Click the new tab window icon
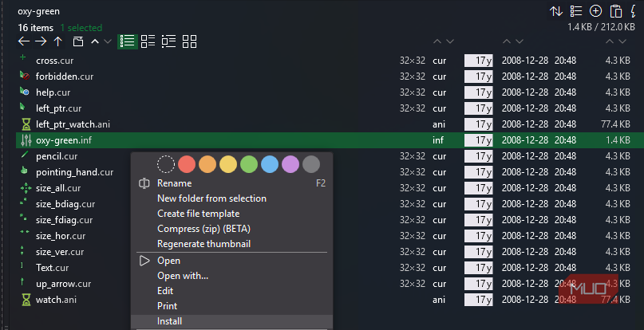This screenshot has width=644, height=330. [78, 41]
